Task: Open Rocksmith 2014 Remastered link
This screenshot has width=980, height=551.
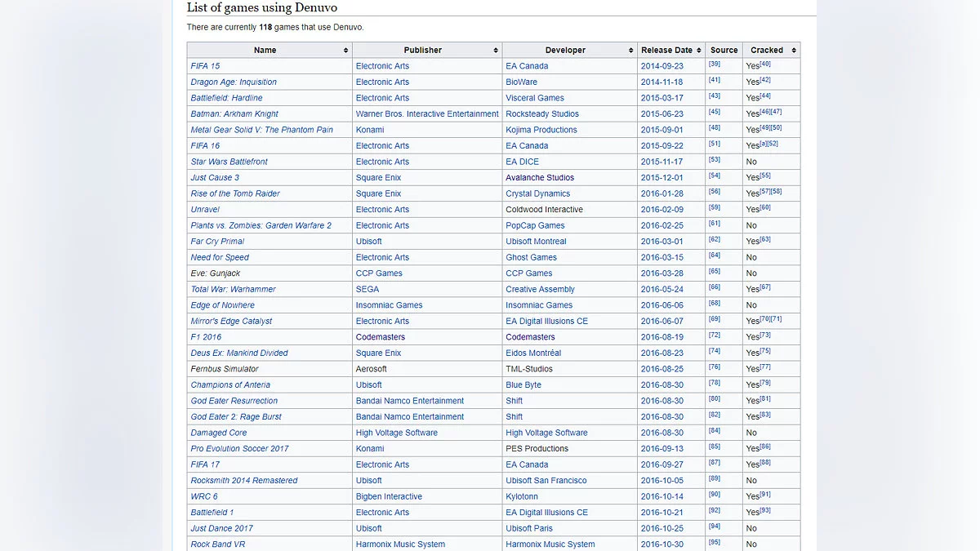Action: 243,481
